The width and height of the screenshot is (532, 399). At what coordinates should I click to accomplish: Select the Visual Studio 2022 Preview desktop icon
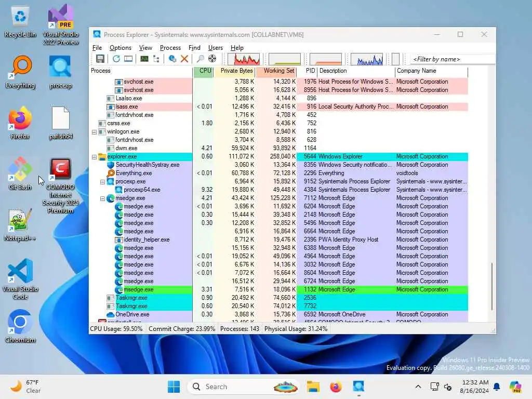coord(61,25)
